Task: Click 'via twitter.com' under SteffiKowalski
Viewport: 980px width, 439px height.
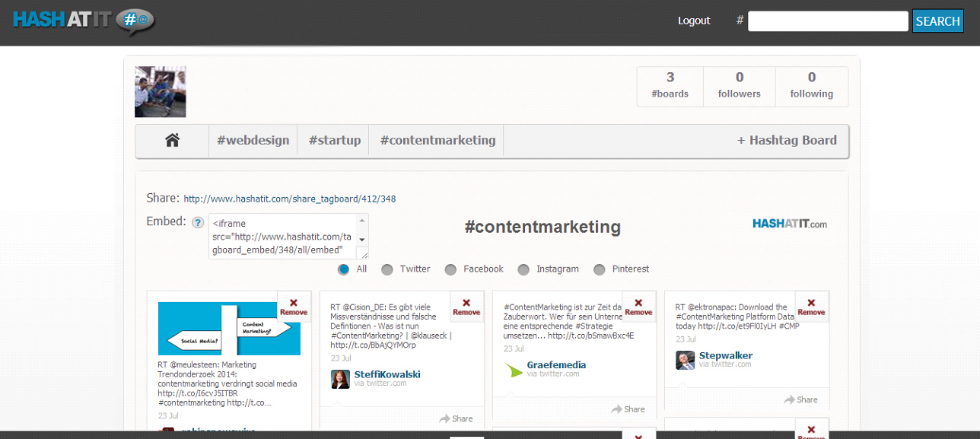Action: [380, 383]
